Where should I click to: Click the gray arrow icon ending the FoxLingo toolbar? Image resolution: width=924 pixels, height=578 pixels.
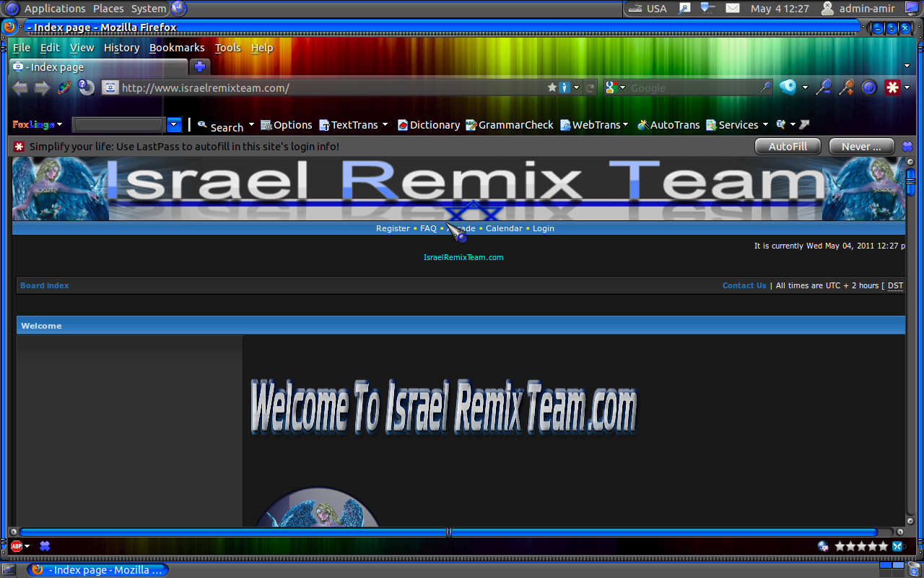pyautogui.click(x=804, y=125)
